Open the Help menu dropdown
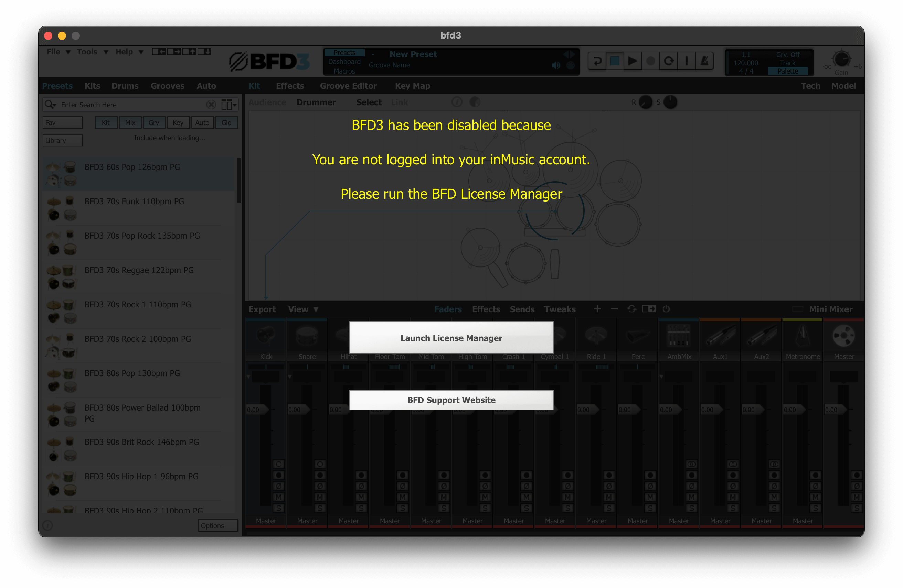This screenshot has width=903, height=588. [129, 52]
